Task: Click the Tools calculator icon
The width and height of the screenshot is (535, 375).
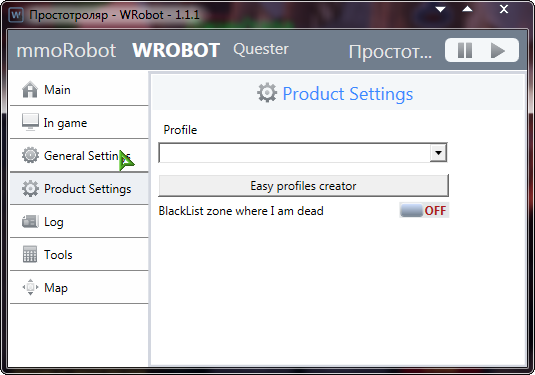Action: pyautogui.click(x=30, y=254)
